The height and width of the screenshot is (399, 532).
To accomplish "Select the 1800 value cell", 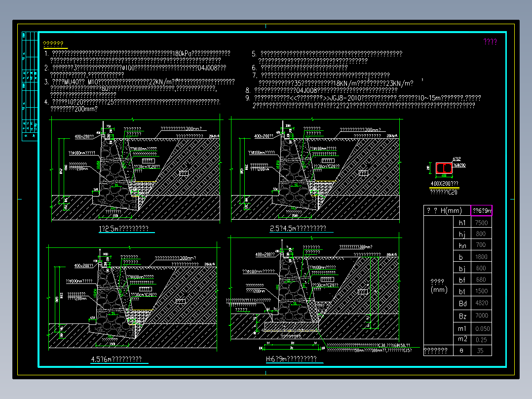I will (x=482, y=257).
